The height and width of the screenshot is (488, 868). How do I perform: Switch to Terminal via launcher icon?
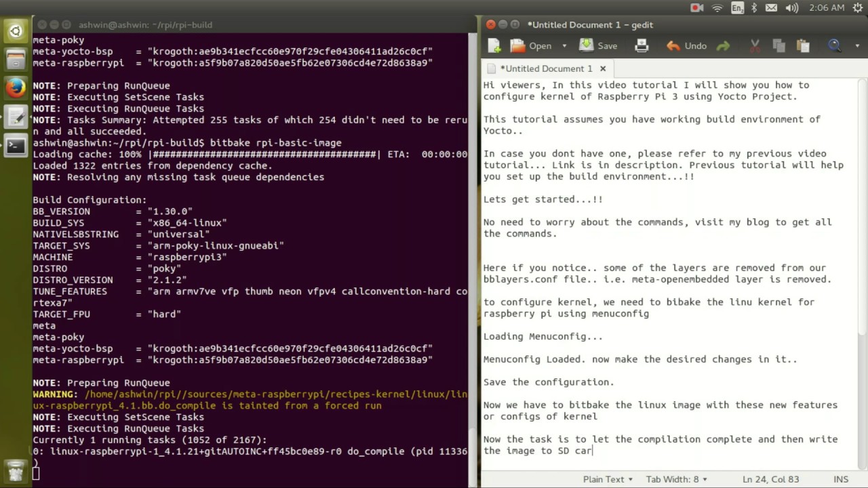(16, 145)
